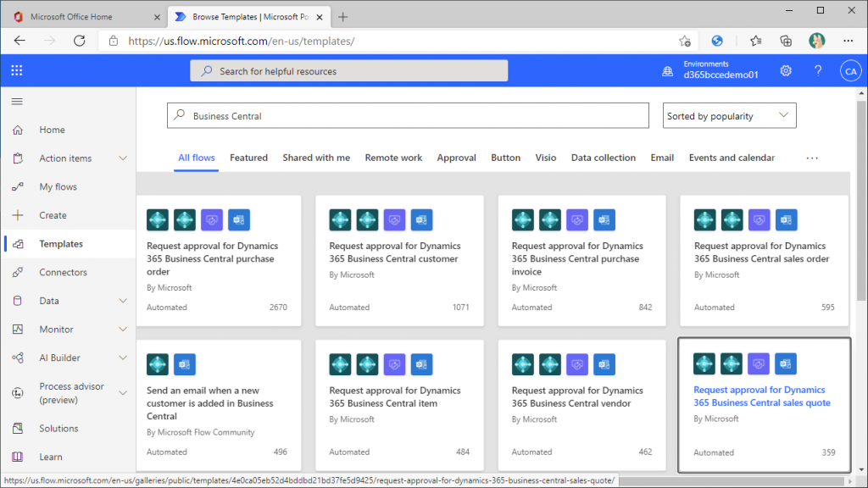
Task: Add this page to favorites star icon
Action: coord(685,41)
